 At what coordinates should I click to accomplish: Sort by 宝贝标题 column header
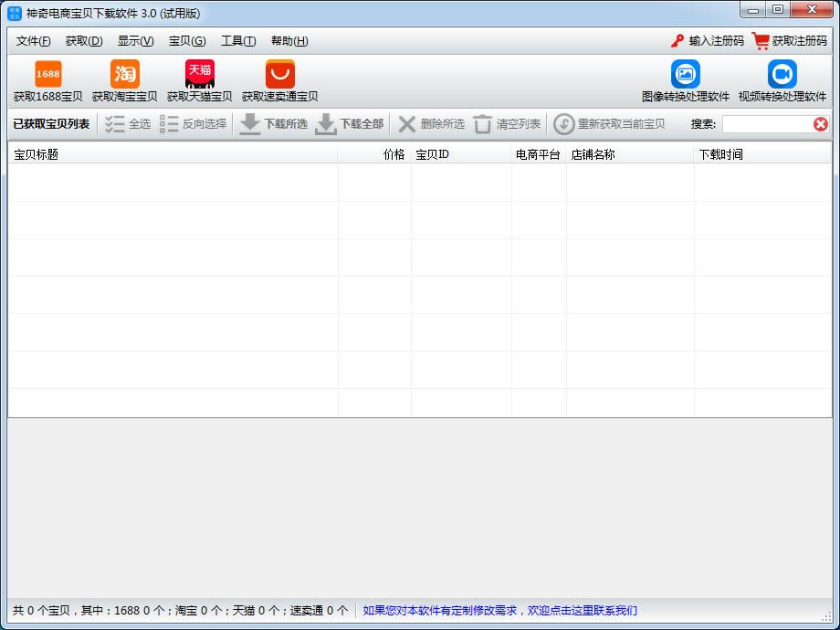[173, 154]
